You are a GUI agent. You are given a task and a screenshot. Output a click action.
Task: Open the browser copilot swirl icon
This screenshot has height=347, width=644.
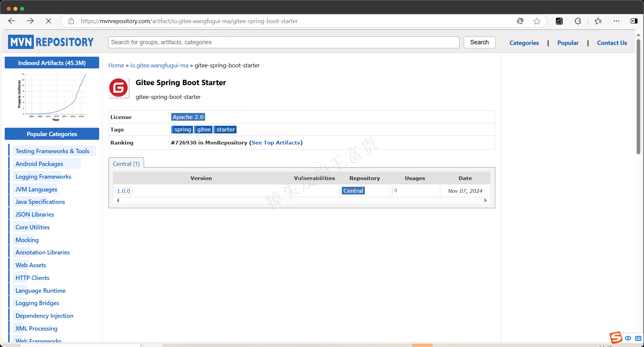point(520,21)
